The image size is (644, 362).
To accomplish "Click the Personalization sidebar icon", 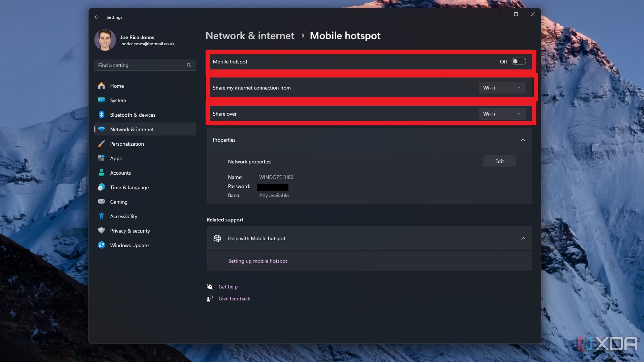I will [x=101, y=143].
